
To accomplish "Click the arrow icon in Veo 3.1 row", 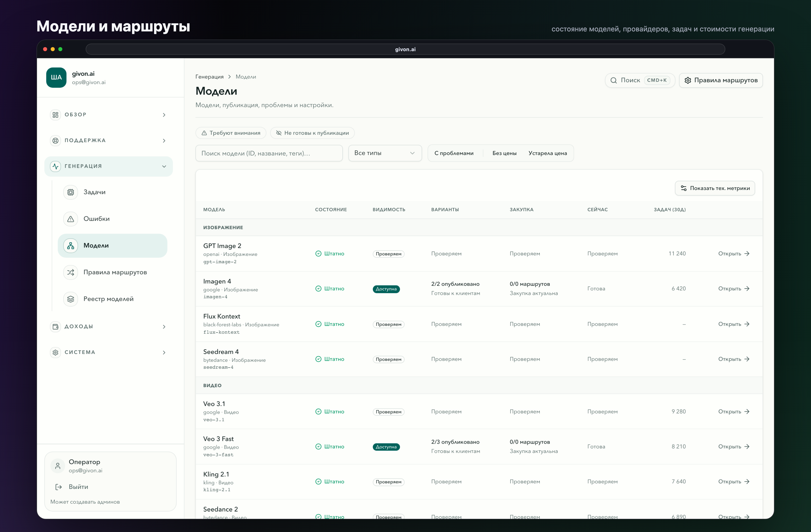I will (x=747, y=412).
